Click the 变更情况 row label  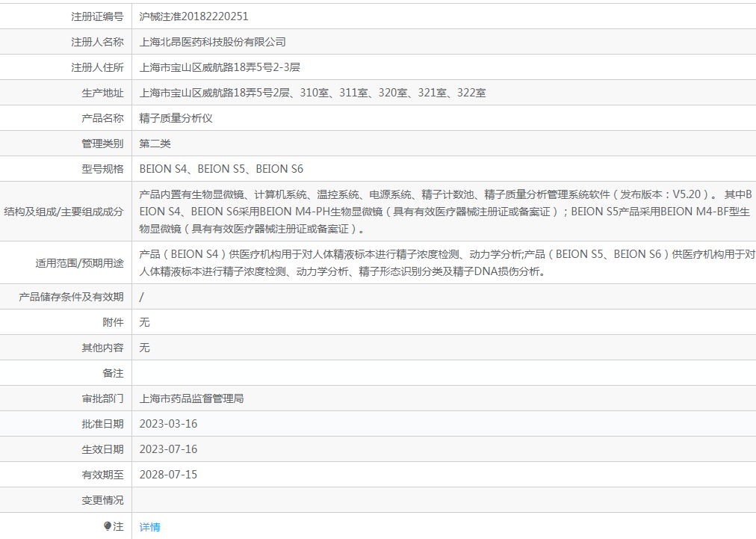click(102, 500)
